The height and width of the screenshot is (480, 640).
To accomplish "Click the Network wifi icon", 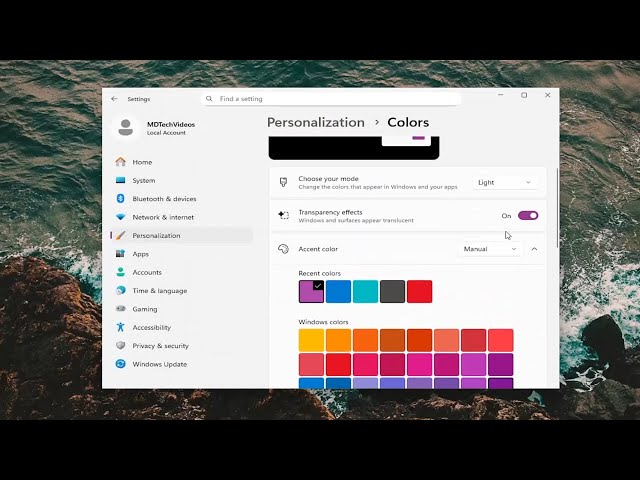I will (120, 217).
